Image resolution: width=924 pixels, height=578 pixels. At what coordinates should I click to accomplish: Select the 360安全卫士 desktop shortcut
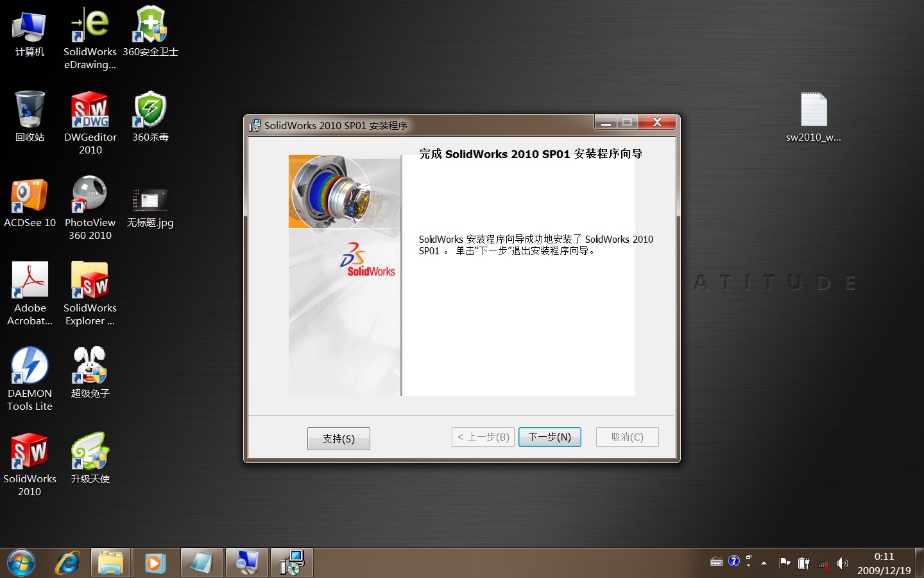click(150, 32)
